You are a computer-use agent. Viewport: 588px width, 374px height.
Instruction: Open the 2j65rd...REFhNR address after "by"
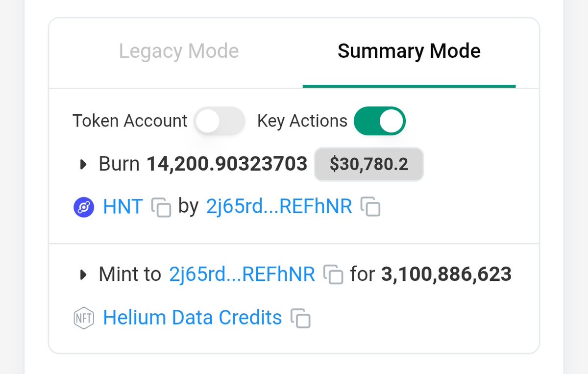(279, 207)
